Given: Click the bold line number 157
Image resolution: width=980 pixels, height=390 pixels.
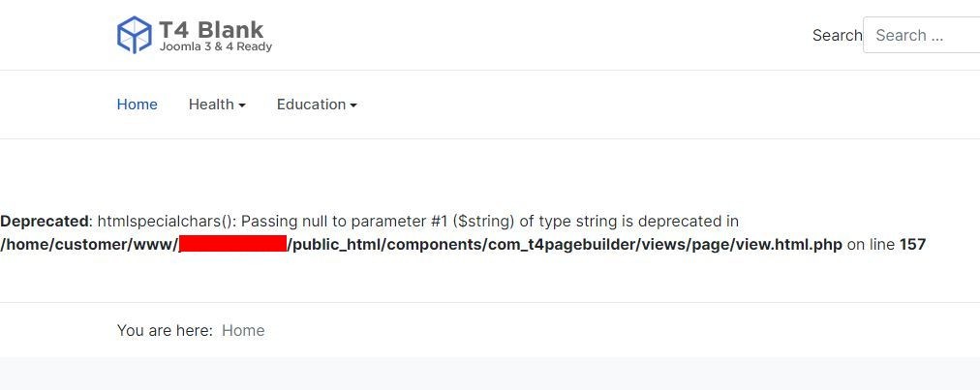Looking at the screenshot, I should coord(912,244).
